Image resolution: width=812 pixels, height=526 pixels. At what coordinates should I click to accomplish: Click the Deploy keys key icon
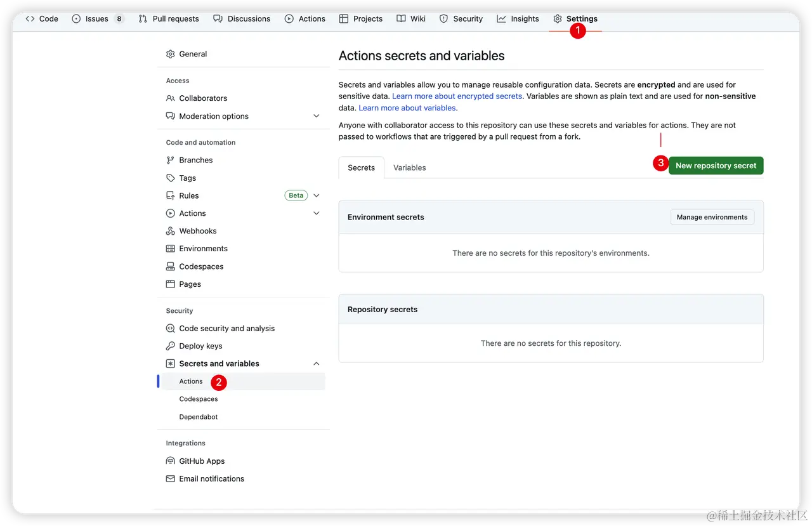170,346
